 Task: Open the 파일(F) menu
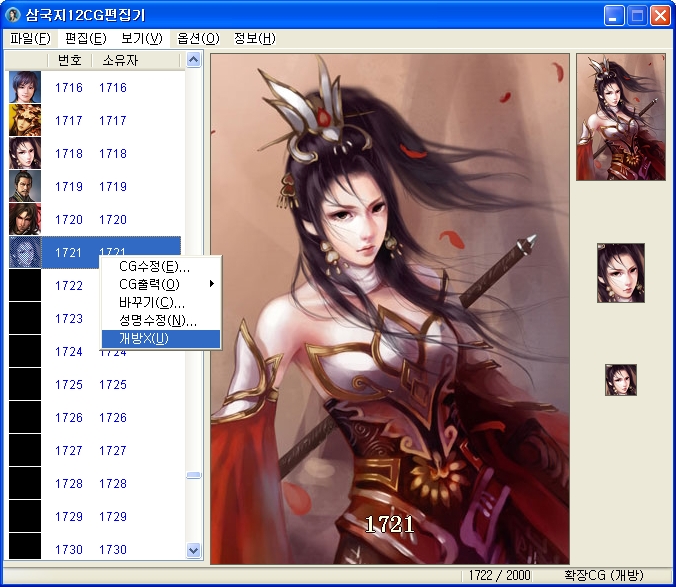point(30,39)
